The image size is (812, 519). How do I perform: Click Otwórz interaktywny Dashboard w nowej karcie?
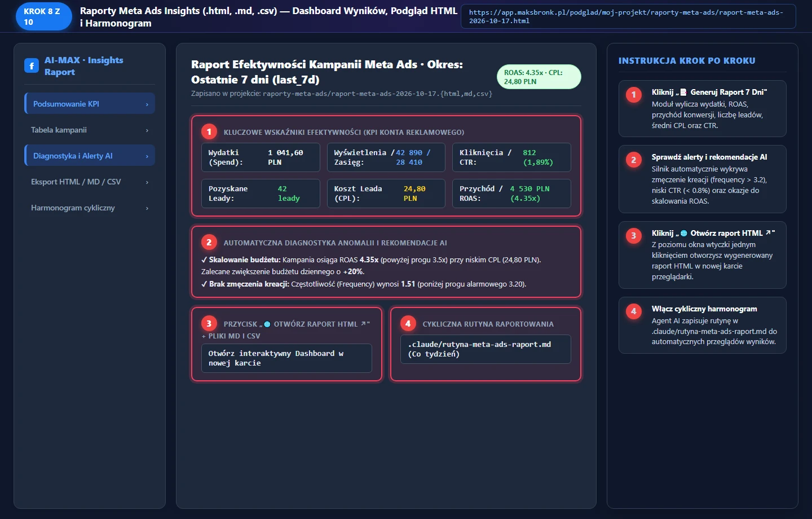click(286, 358)
